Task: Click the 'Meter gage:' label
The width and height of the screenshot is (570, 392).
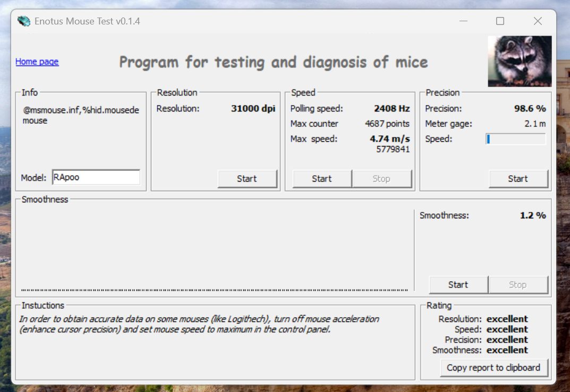Action: (448, 124)
